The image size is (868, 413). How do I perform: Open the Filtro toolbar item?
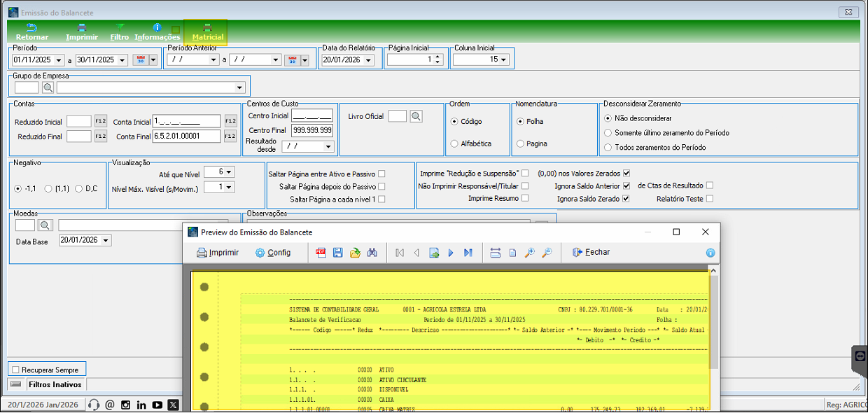[119, 32]
